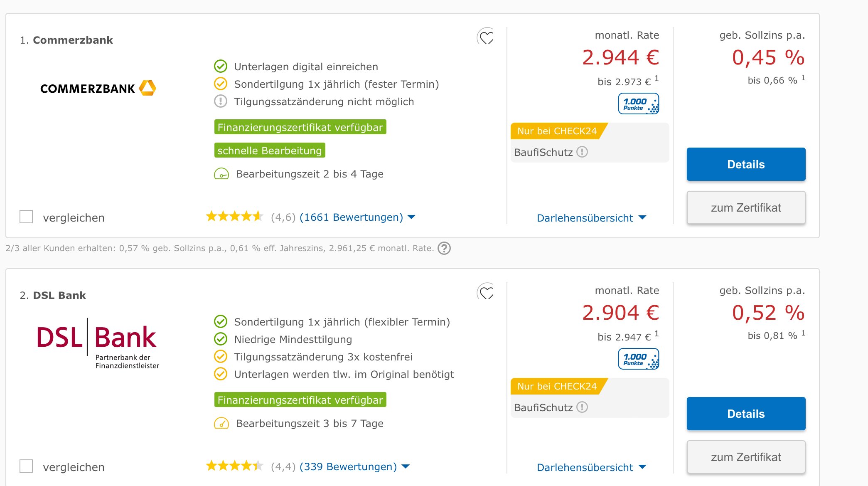Click BaufiSchutz info icon in DSL Bank offer

pyautogui.click(x=582, y=407)
